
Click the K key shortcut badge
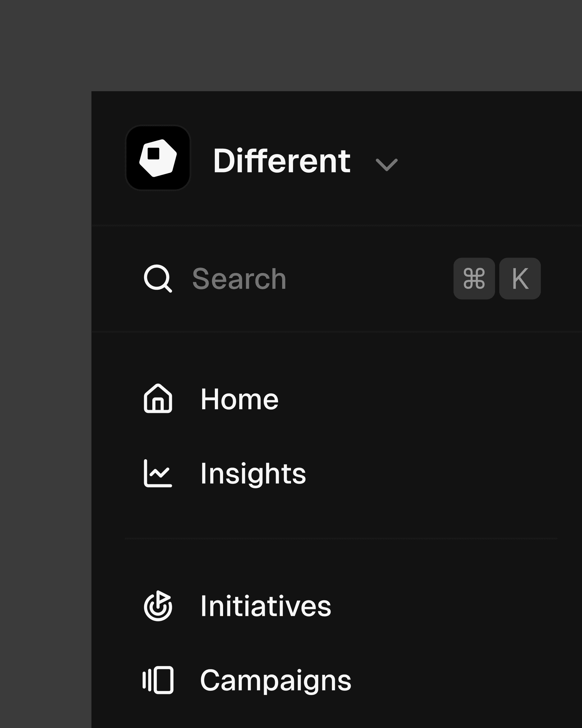pyautogui.click(x=519, y=279)
